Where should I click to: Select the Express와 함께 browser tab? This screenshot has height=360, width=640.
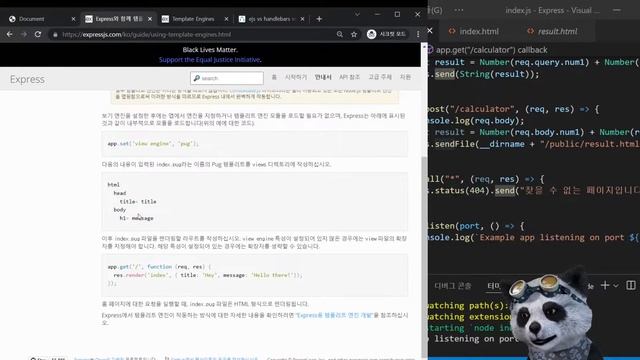(x=119, y=19)
